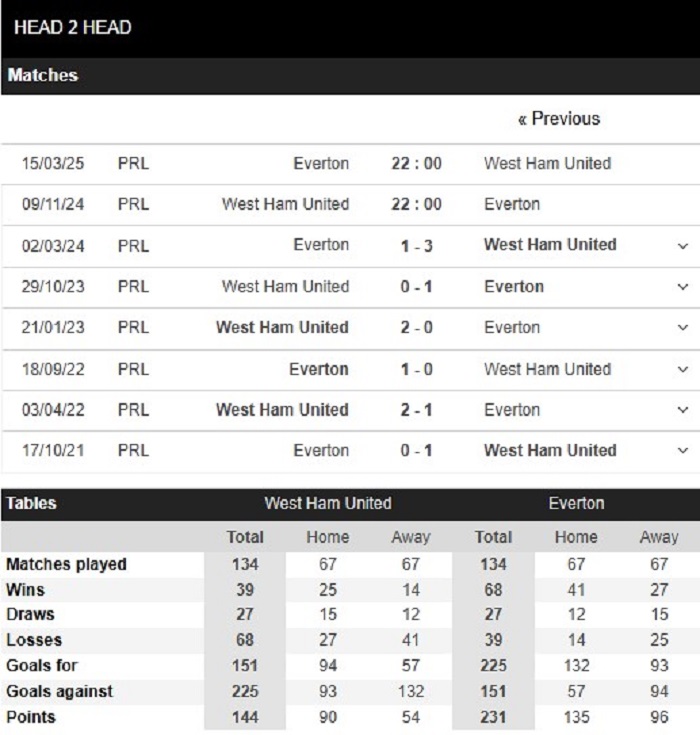Select the HEAD 2 HEAD title bar
Screen dimensions: 700x735
point(350,28)
